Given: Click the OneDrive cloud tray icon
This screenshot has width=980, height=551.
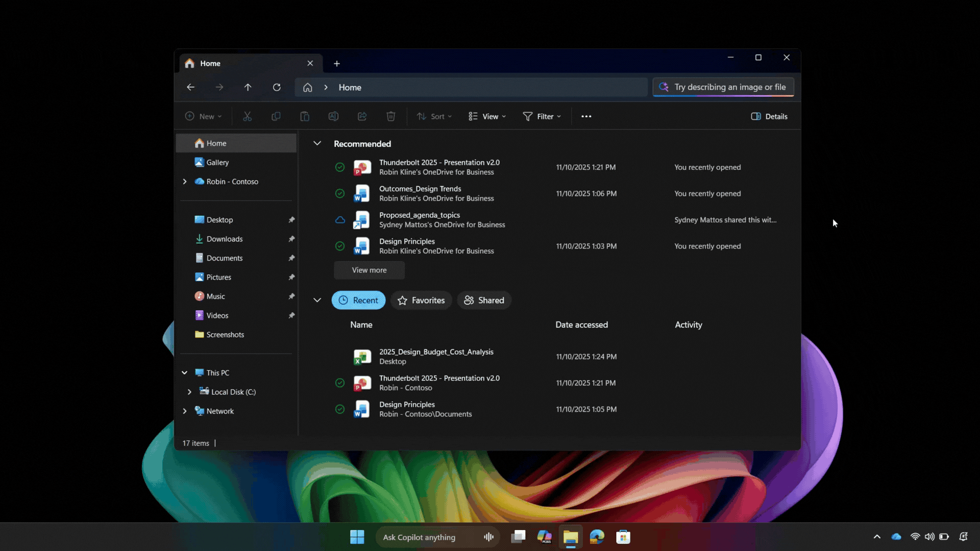Looking at the screenshot, I should tap(896, 537).
